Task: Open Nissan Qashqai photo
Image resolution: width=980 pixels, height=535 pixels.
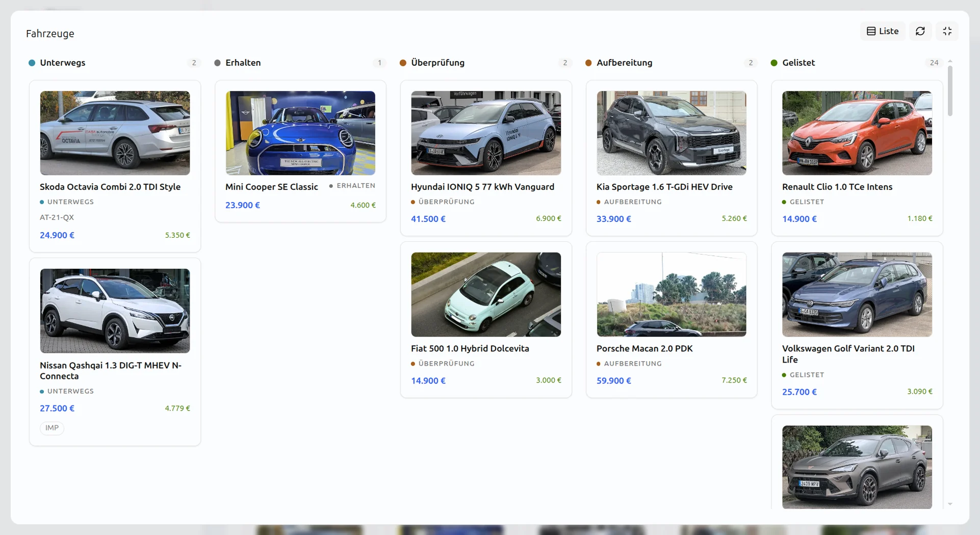Action: tap(115, 311)
